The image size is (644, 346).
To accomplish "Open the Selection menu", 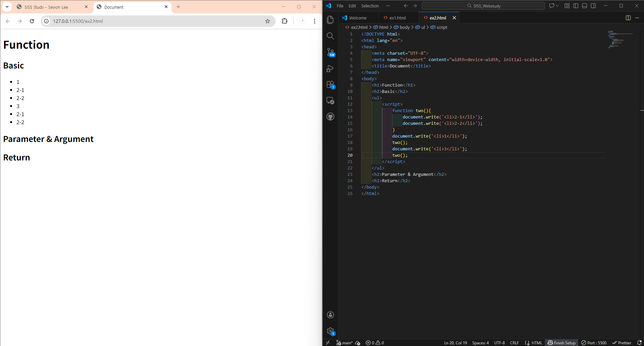I will 370,6.
